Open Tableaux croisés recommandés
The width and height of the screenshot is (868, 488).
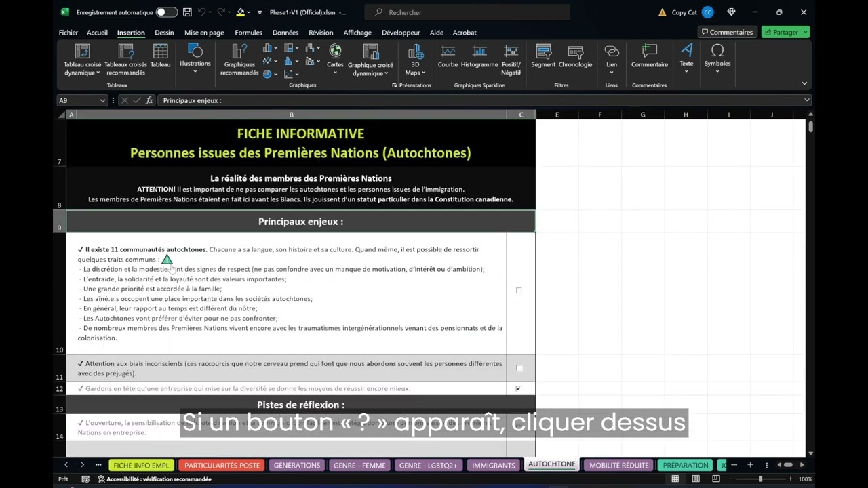(125, 60)
